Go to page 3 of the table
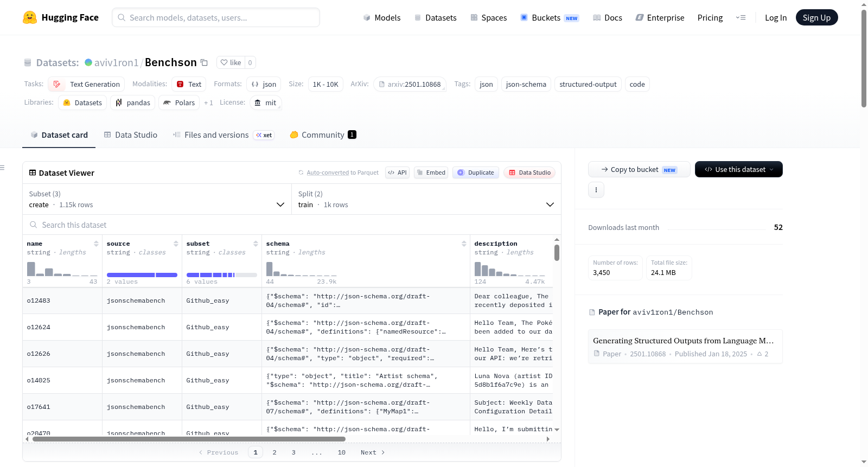Screen dimensions: 868x467 [293, 452]
